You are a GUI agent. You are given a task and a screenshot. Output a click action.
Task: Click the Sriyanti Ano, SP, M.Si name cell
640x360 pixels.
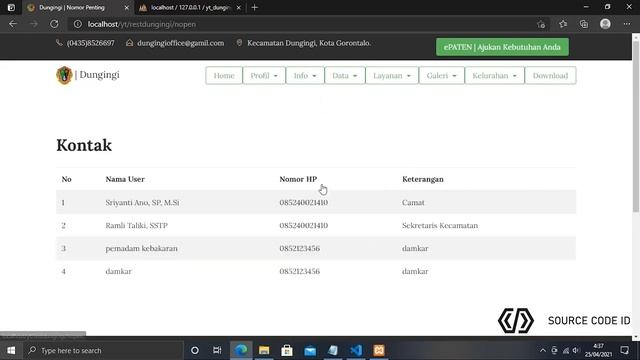click(x=142, y=202)
